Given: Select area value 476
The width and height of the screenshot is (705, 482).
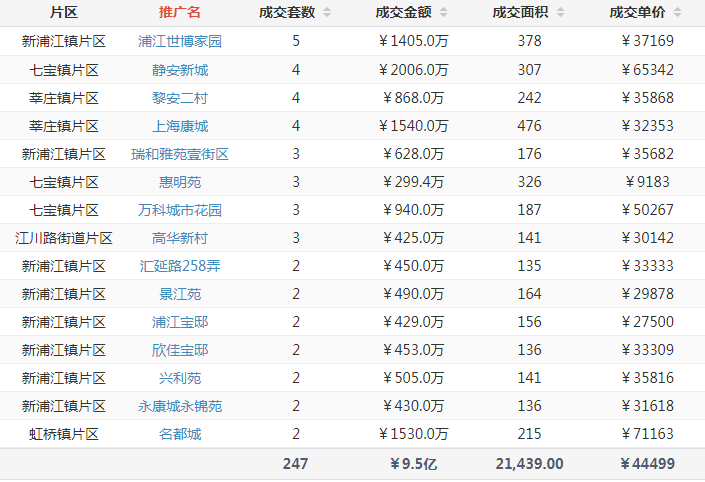Looking at the screenshot, I should tap(529, 126).
